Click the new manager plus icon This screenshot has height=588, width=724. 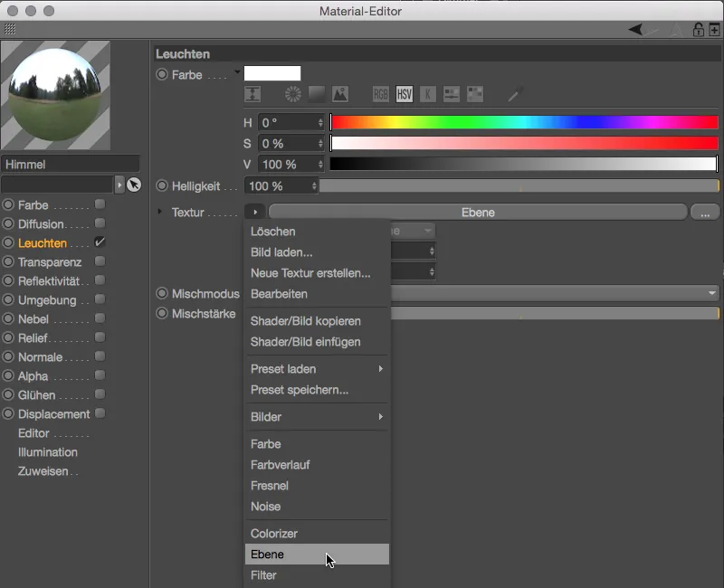click(x=714, y=30)
